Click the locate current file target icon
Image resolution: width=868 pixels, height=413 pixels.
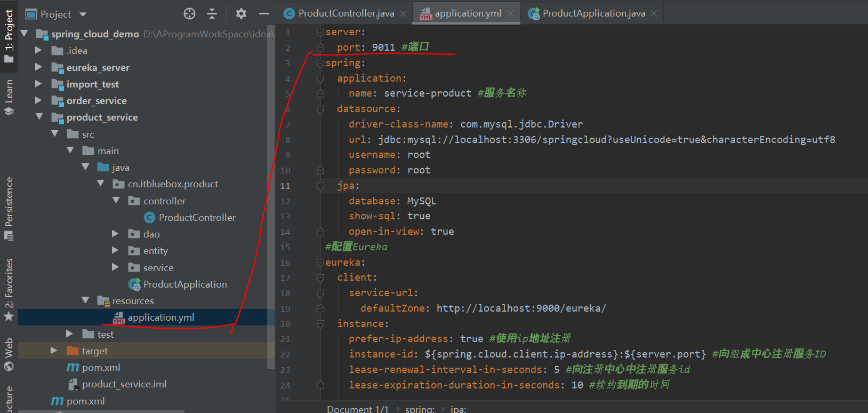(x=189, y=14)
